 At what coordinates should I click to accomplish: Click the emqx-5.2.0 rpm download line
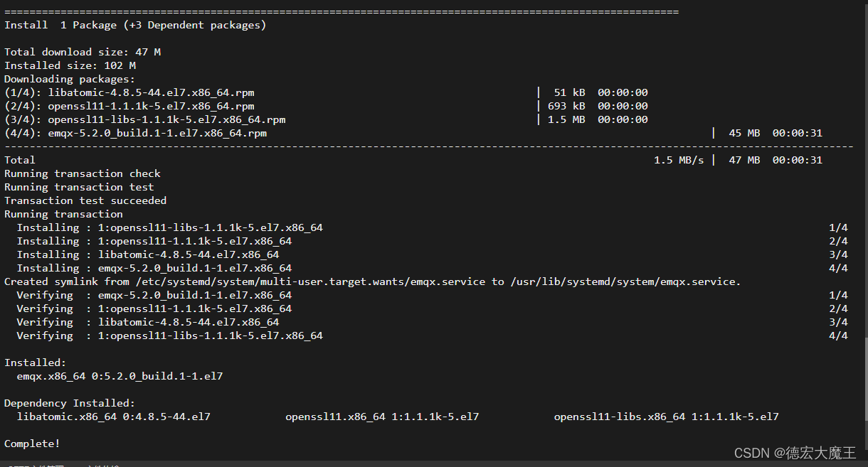[413, 133]
